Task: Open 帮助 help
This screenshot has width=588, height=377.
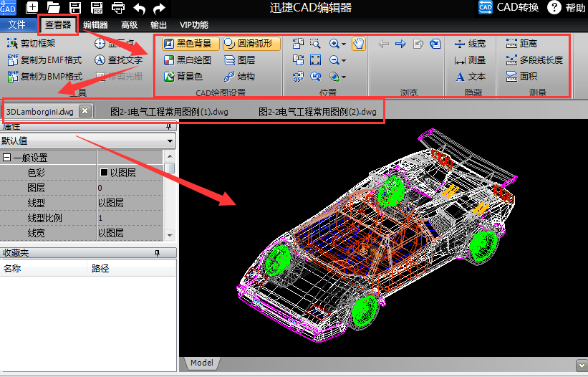Action: pyautogui.click(x=567, y=7)
